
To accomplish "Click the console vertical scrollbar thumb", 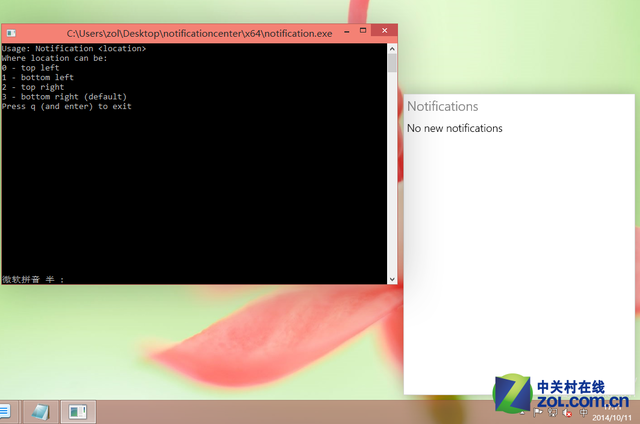I will pyautogui.click(x=392, y=64).
